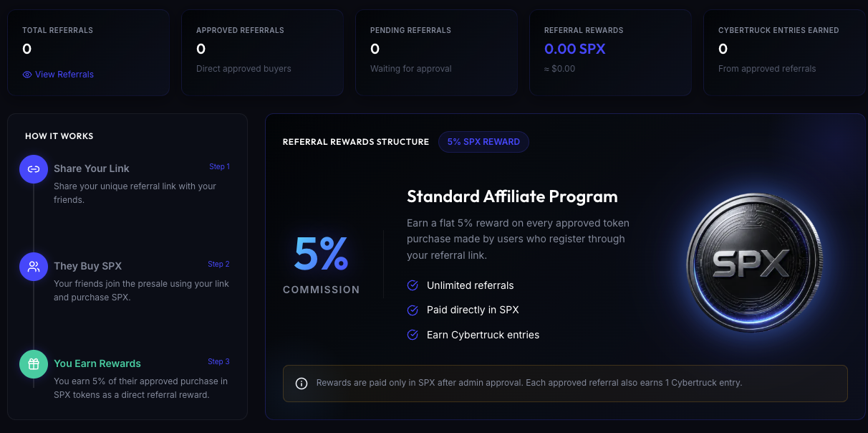The height and width of the screenshot is (433, 868).
Task: Click the PENDING REFERRALS card title
Action: tap(410, 30)
